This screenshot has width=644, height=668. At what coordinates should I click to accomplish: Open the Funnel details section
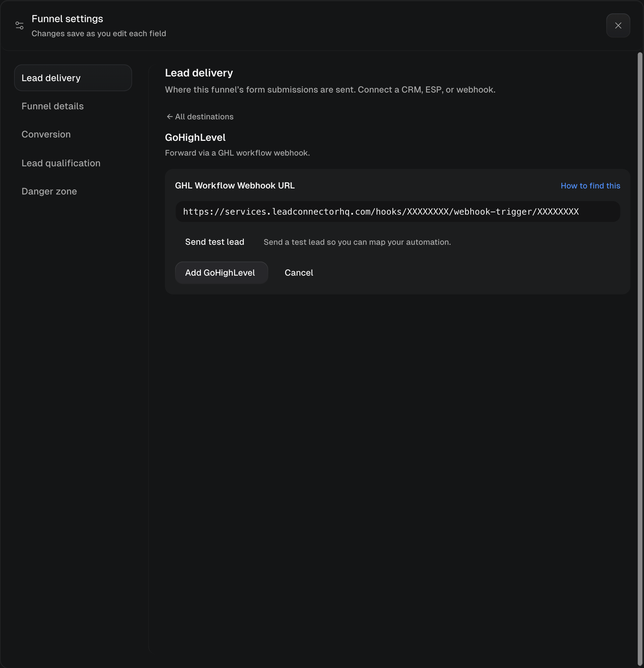tap(53, 106)
